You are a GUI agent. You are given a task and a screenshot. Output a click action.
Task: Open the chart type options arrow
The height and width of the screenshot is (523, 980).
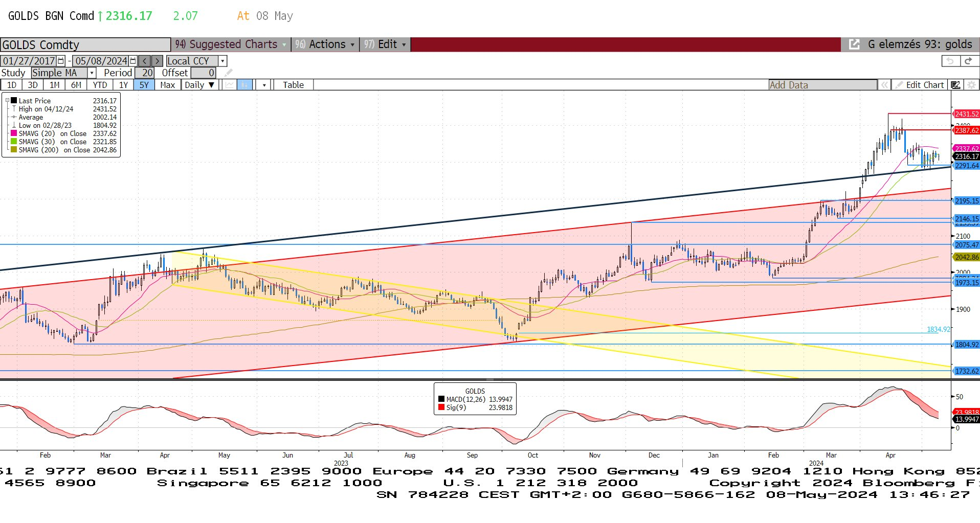264,85
